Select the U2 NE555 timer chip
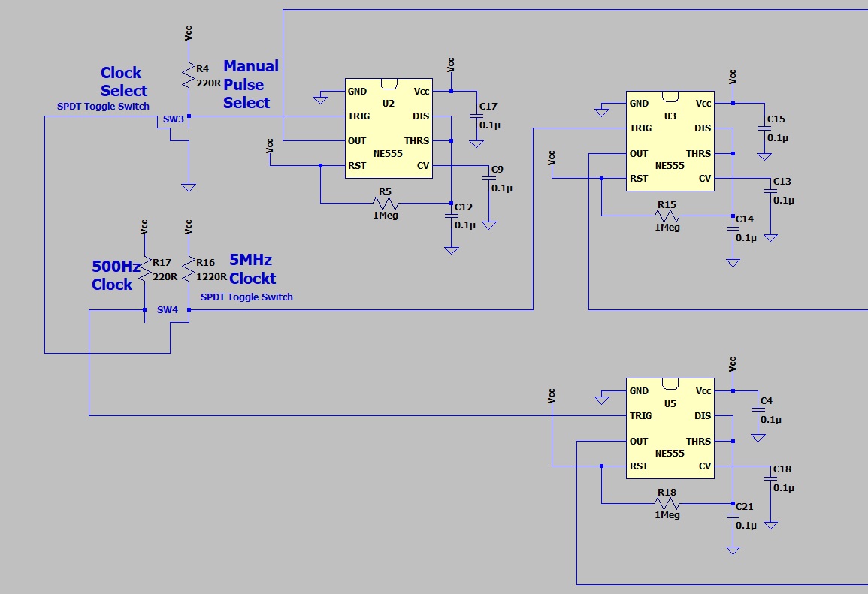Image resolution: width=868 pixels, height=594 pixels. click(389, 128)
